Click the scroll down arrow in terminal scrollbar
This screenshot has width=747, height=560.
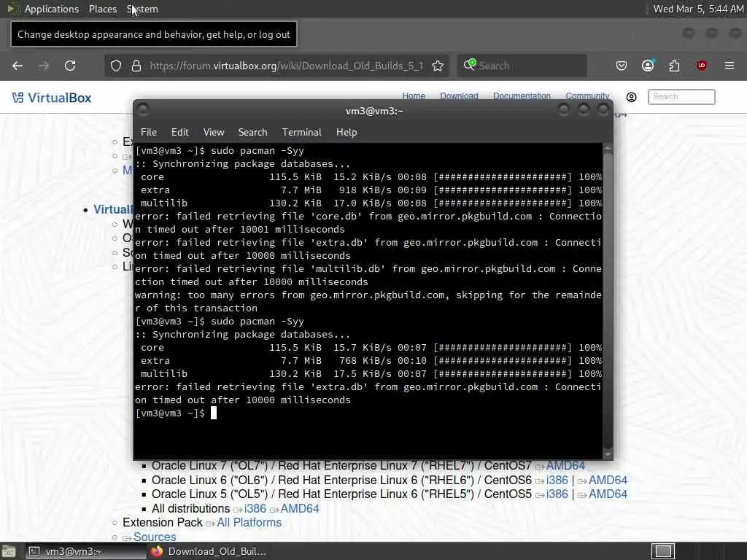[608, 454]
